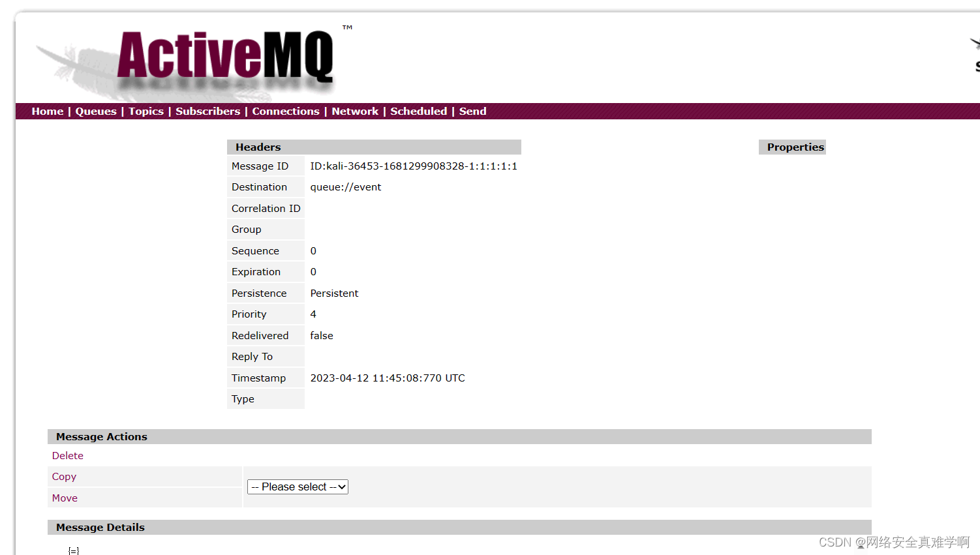The image size is (980, 555).
Task: Click the {=} message body content
Action: 74,550
